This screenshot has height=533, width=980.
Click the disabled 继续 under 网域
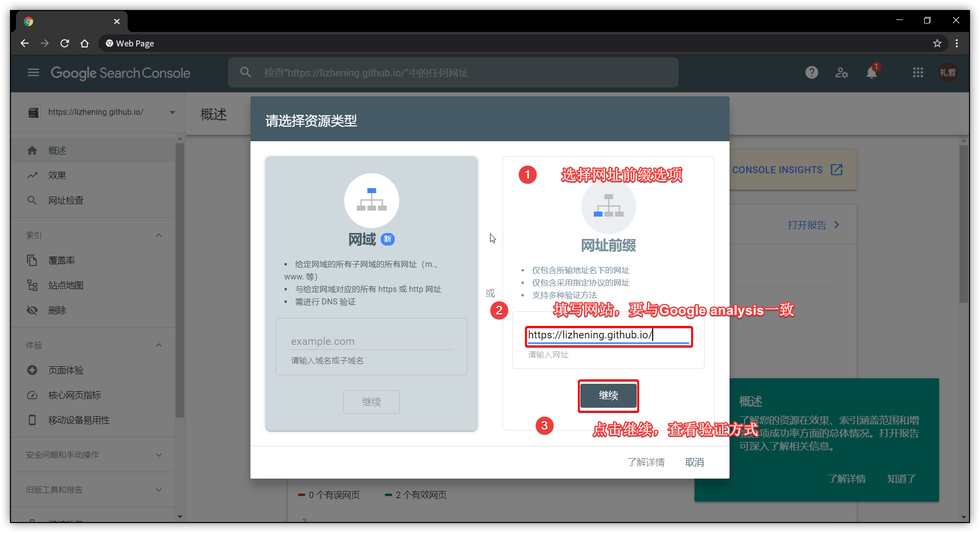371,402
